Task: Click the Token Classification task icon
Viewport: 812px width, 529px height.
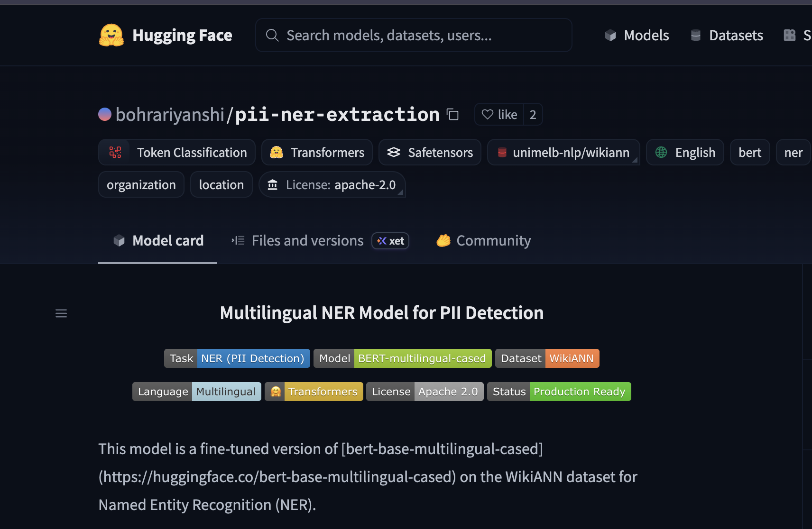Action: (115, 152)
